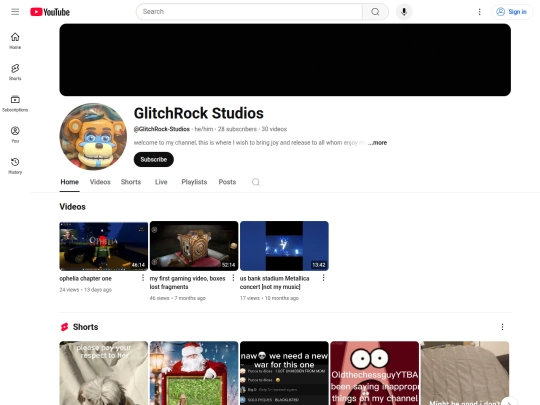540x405 pixels.
Task: Click the 'Videos' section heading
Action: click(x=72, y=207)
